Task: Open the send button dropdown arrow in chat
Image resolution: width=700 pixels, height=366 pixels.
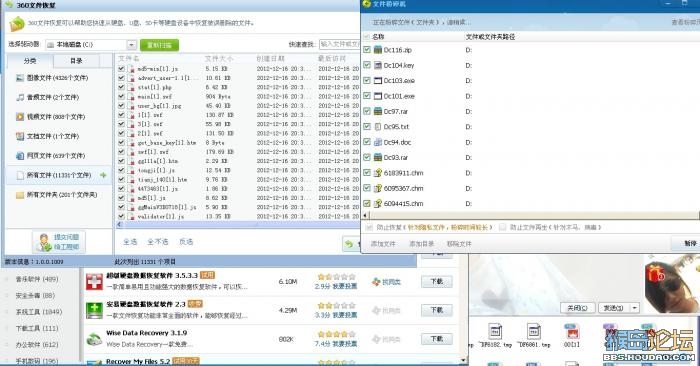Action: [634, 308]
